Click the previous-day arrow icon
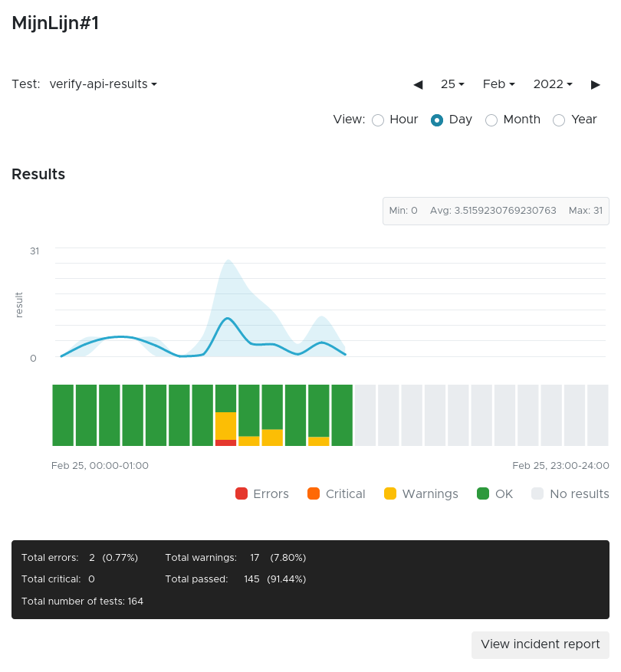Viewport: 621px width, 672px height. 418,84
